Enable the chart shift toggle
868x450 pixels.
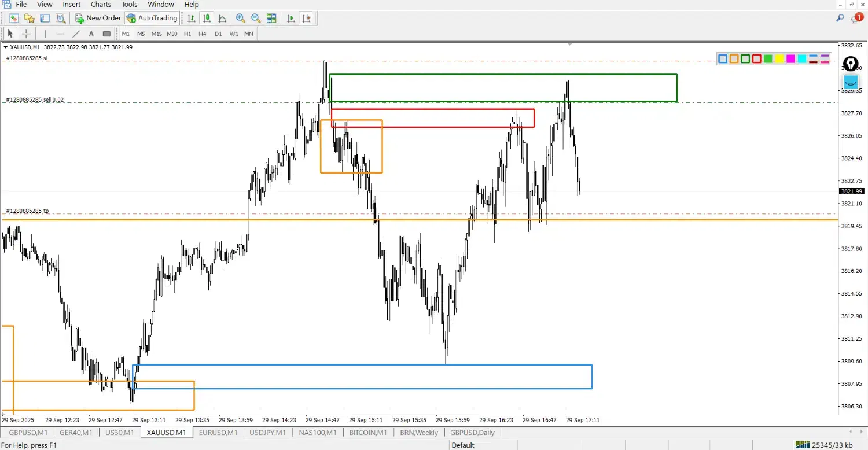click(x=307, y=19)
